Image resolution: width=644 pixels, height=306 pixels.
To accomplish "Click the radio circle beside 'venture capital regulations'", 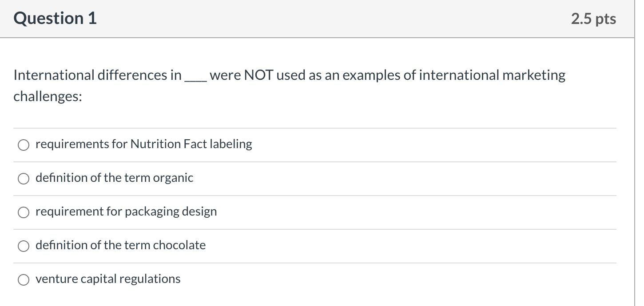I will pos(23,279).
